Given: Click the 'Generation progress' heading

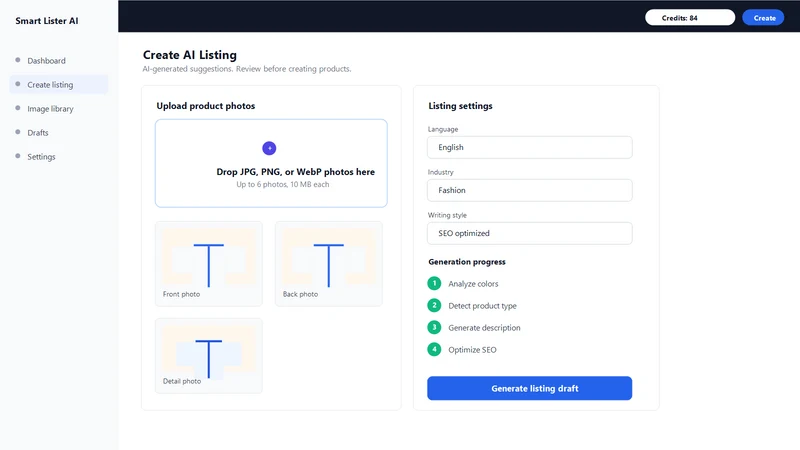Looking at the screenshot, I should click(x=467, y=262).
